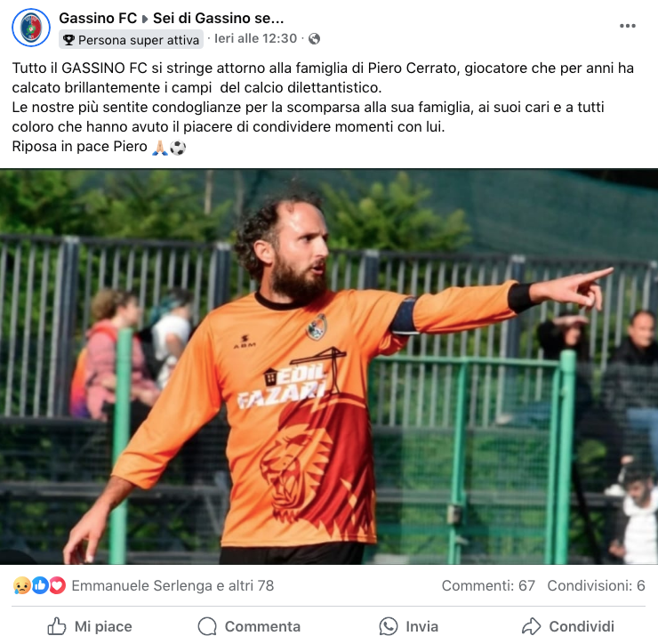Viewport: 658px width, 644px height.
Task: Click the speech bubble comment icon
Action: coord(207,626)
